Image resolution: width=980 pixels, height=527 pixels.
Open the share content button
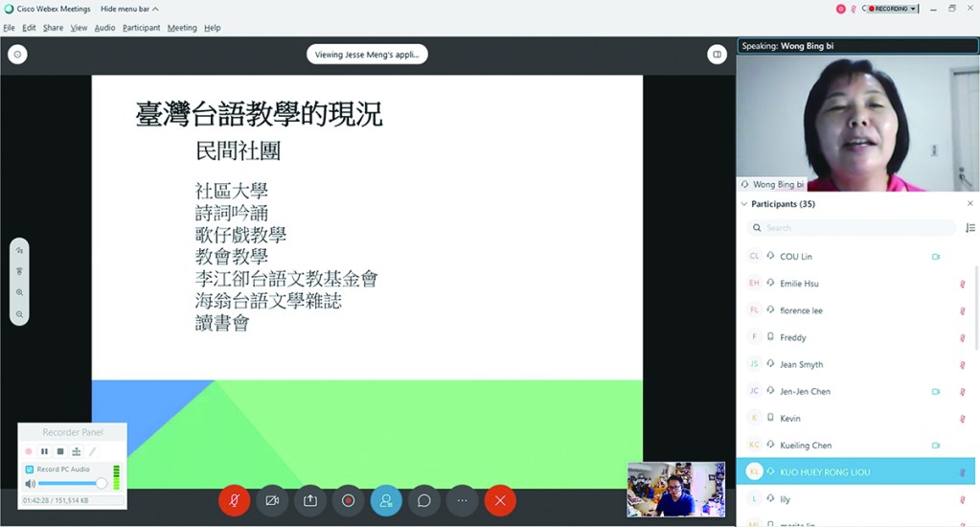coord(310,500)
